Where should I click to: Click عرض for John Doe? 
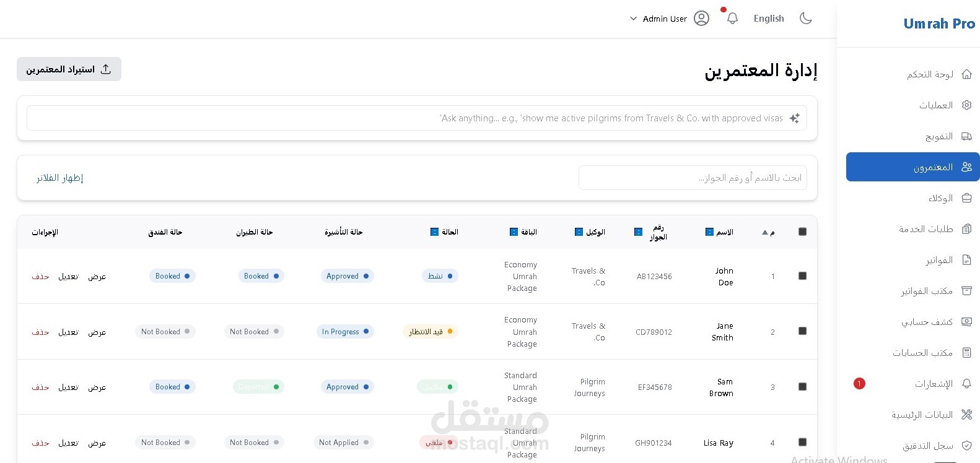click(97, 277)
